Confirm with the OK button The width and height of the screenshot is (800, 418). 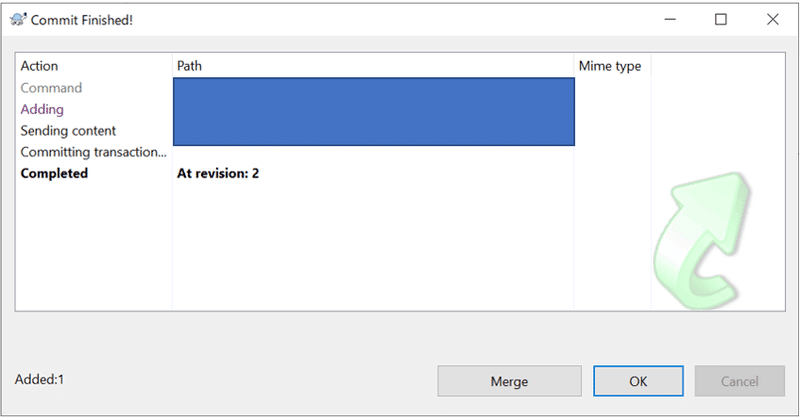click(638, 381)
